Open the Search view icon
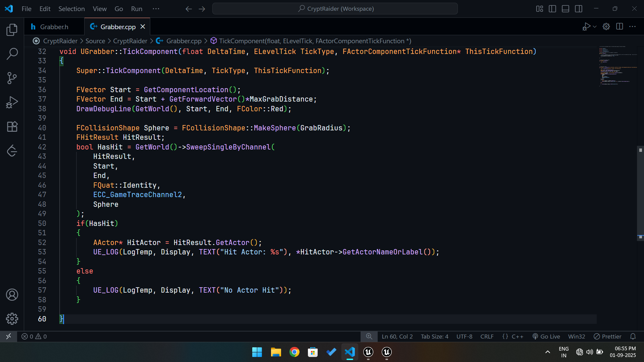The width and height of the screenshot is (644, 362). coord(12,54)
